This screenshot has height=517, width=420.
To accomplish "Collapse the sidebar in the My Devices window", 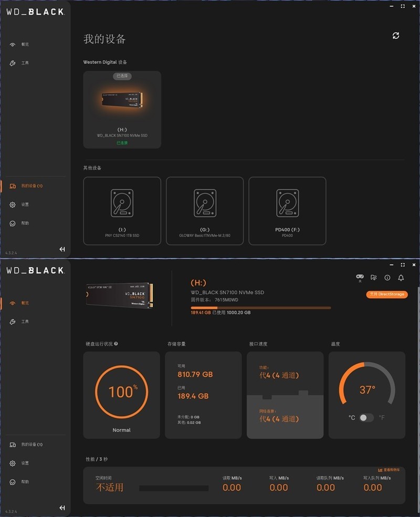I will pyautogui.click(x=62, y=249).
